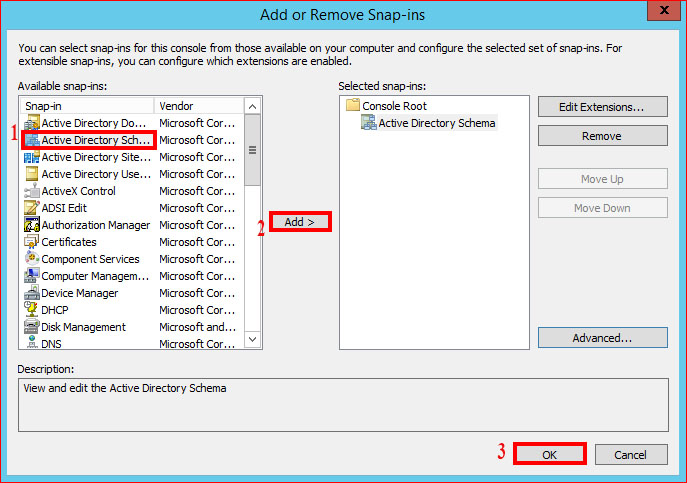687x483 pixels.
Task: Select Component Services in the list
Action: [90, 259]
